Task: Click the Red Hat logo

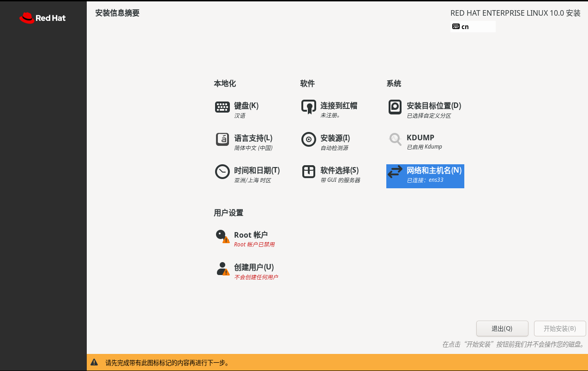Action: click(x=42, y=18)
